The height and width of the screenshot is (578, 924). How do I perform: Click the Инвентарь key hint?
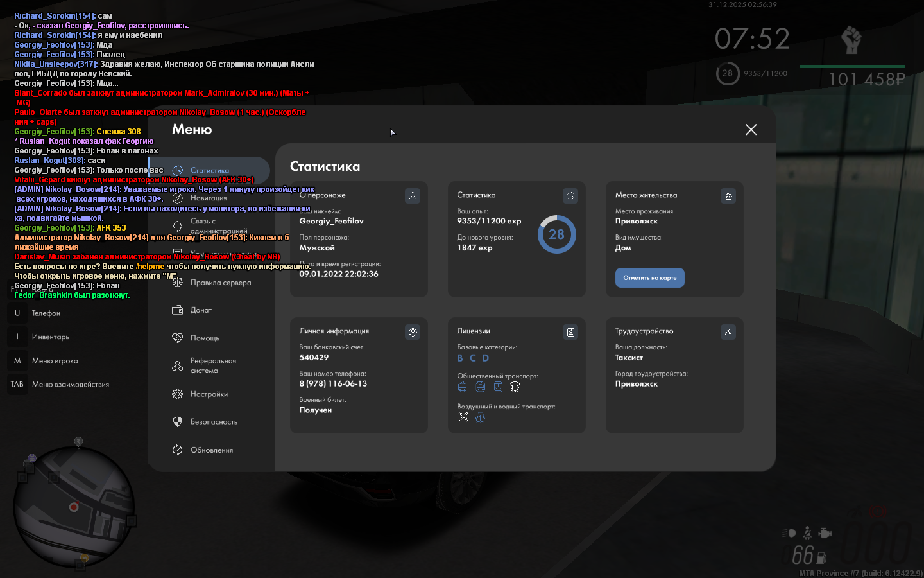point(40,337)
